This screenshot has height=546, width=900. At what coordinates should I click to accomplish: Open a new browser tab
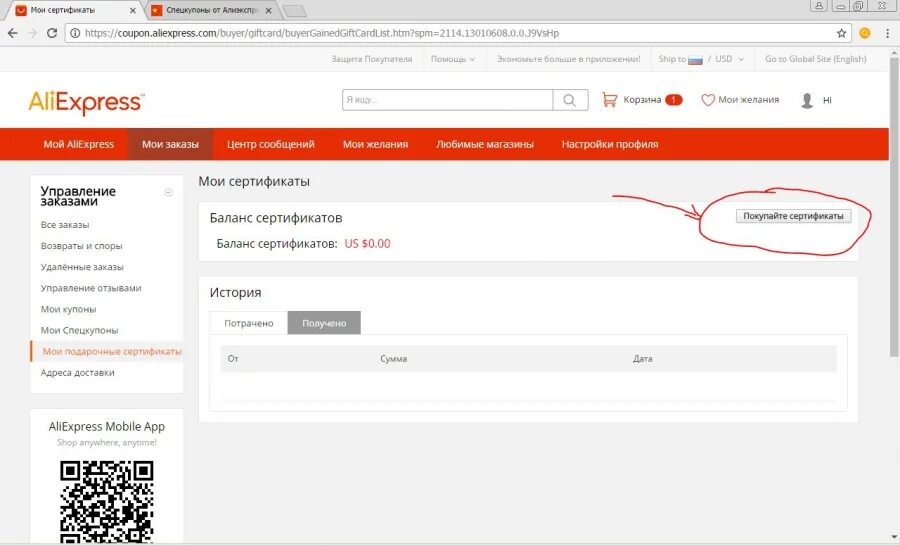295,11
